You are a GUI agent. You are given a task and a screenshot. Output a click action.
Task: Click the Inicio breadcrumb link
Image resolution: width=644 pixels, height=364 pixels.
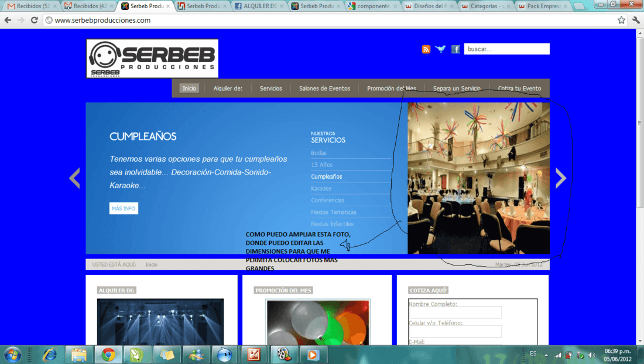coord(151,264)
